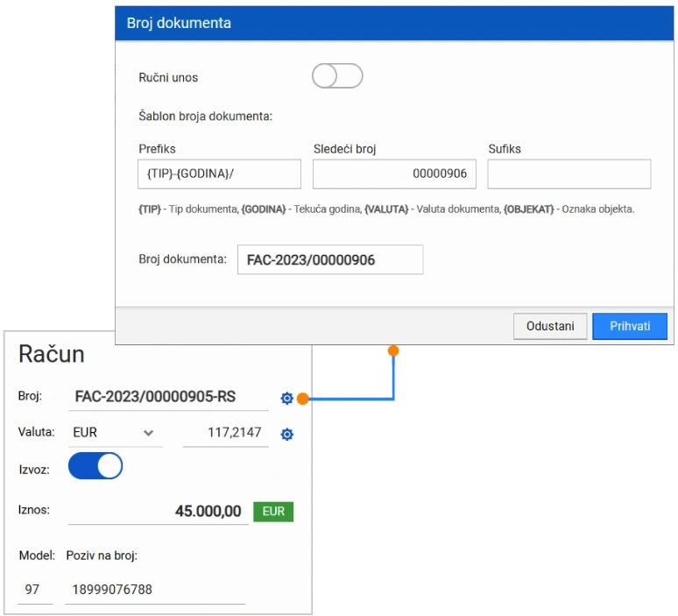Toggle the Ručni unos switch

point(337,75)
